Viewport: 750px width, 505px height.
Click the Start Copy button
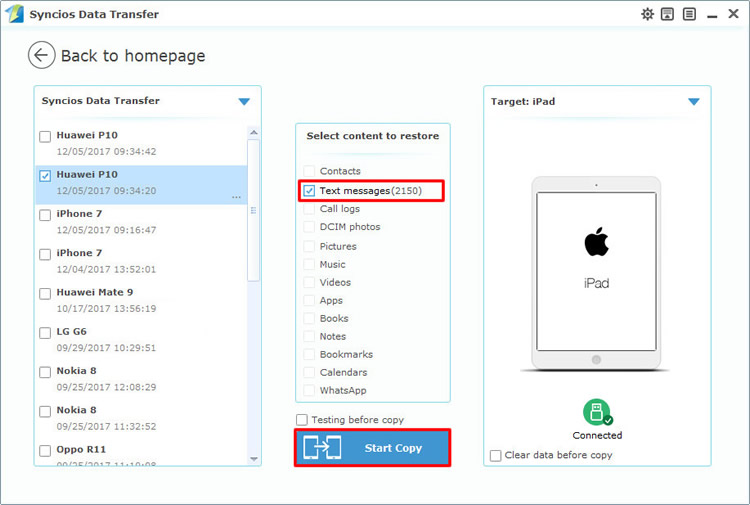tap(373, 448)
